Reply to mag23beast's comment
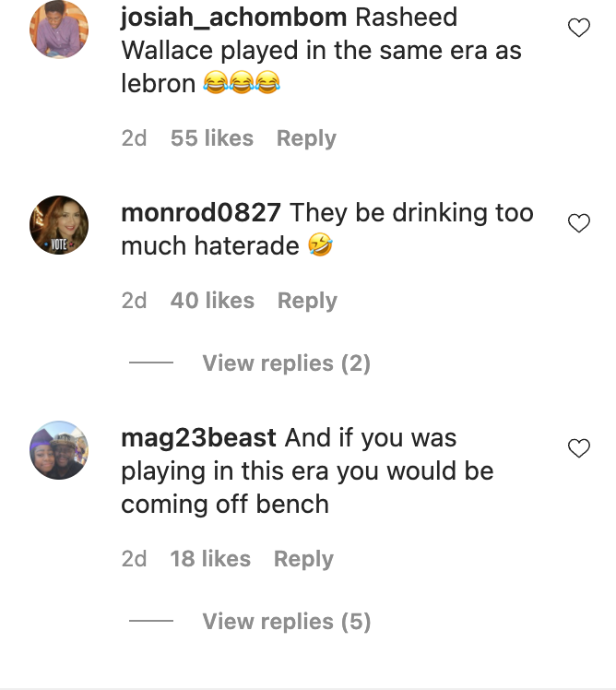This screenshot has width=616, height=690. click(303, 559)
